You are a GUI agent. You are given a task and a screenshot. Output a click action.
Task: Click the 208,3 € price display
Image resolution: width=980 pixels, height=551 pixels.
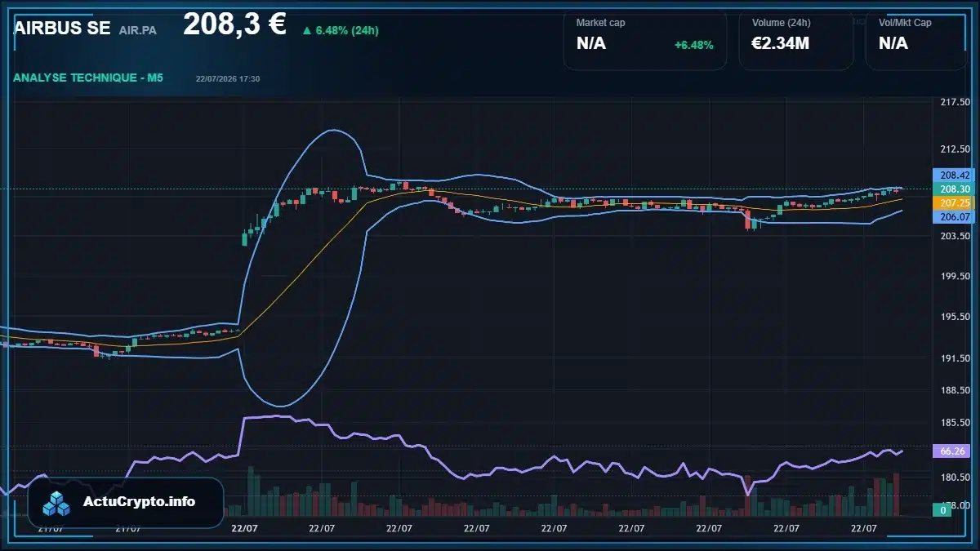tap(234, 24)
